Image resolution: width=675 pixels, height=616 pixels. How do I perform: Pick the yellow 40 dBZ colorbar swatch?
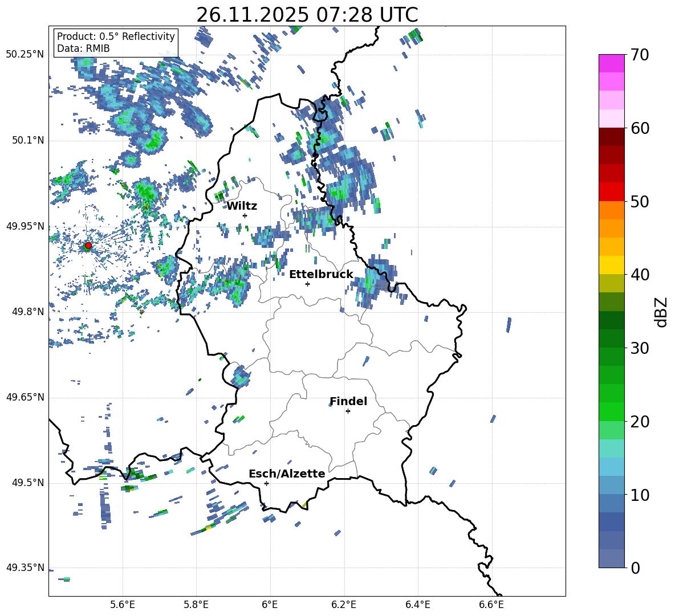click(x=611, y=266)
